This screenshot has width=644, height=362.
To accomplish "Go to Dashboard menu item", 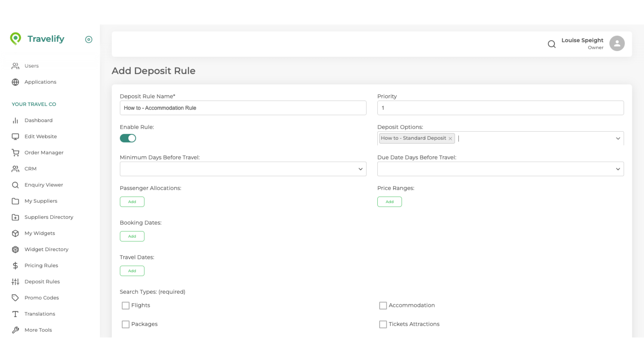I will point(38,120).
